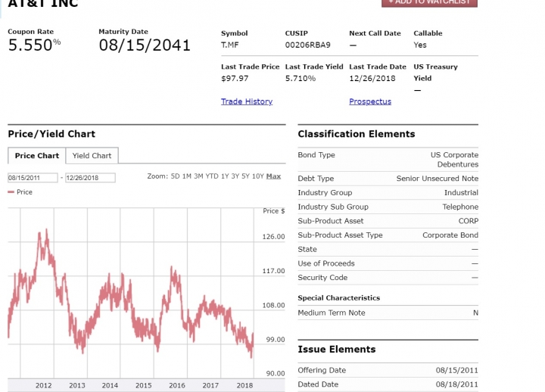Click the Sub-Product Asset value CORP
Image resolution: width=545 pixels, height=392 pixels.
point(469,221)
